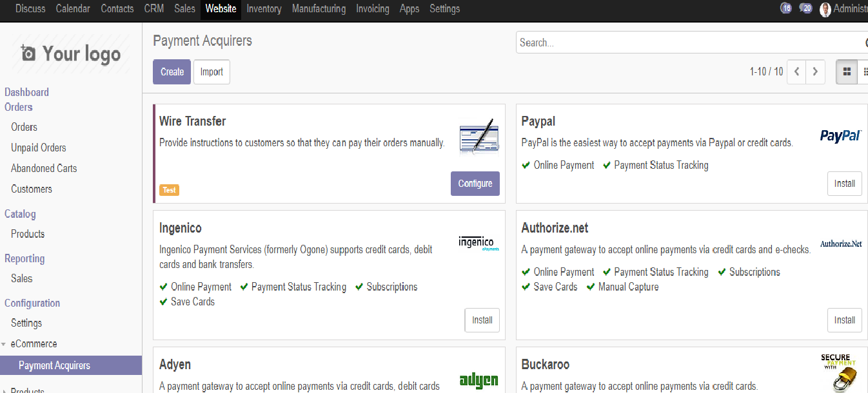The image size is (868, 393).
Task: Open the activities notification icon showing 16
Action: pyautogui.click(x=785, y=8)
